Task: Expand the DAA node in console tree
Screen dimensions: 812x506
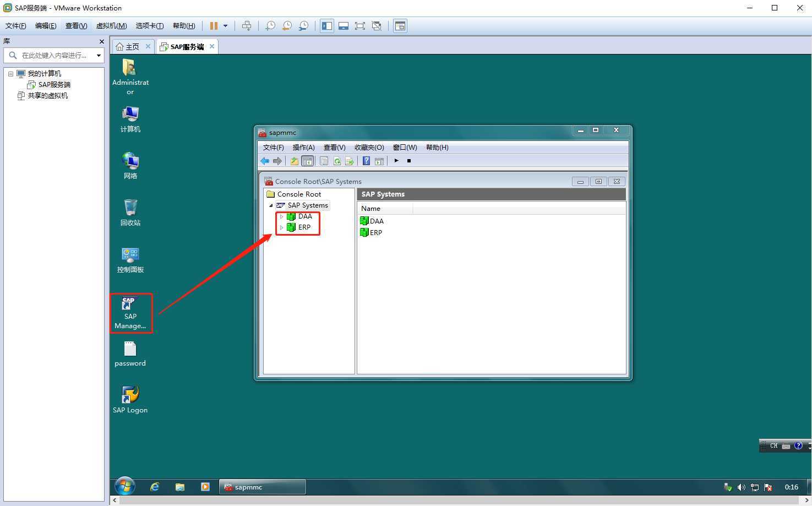Action: pyautogui.click(x=281, y=216)
